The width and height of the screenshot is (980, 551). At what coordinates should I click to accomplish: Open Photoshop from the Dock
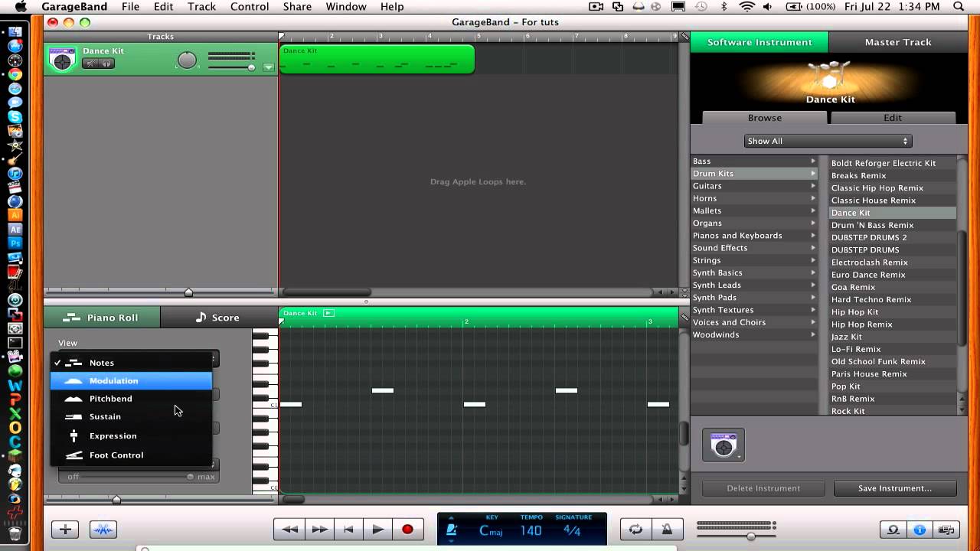pyautogui.click(x=15, y=243)
